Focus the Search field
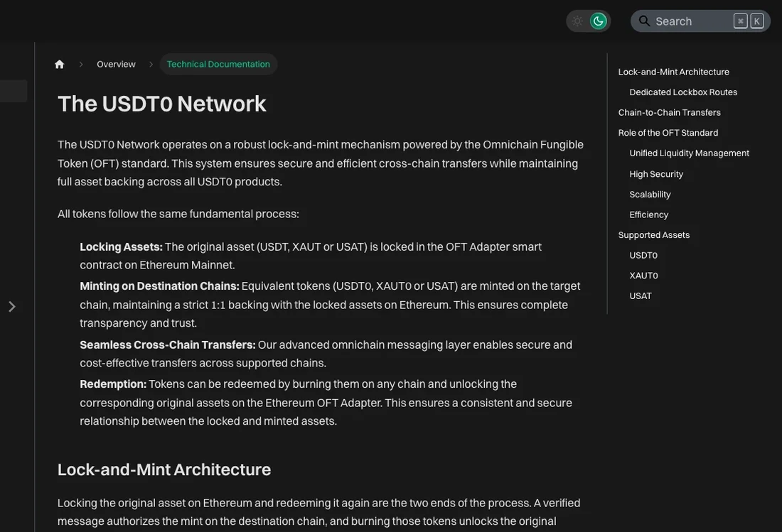 (x=700, y=21)
